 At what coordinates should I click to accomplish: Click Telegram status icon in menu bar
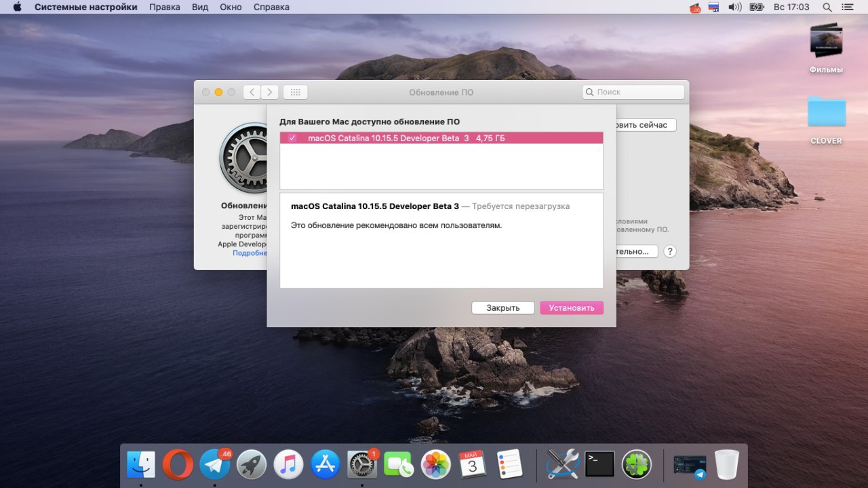coord(694,7)
